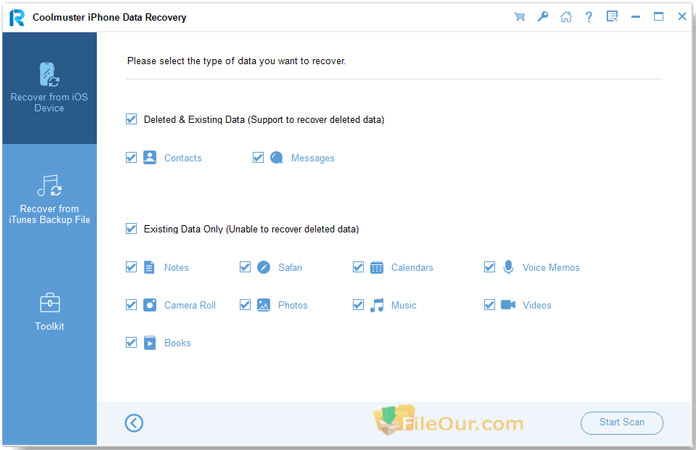Maximize the Coolmuster window
Screen dimensions: 696x450
(x=659, y=17)
